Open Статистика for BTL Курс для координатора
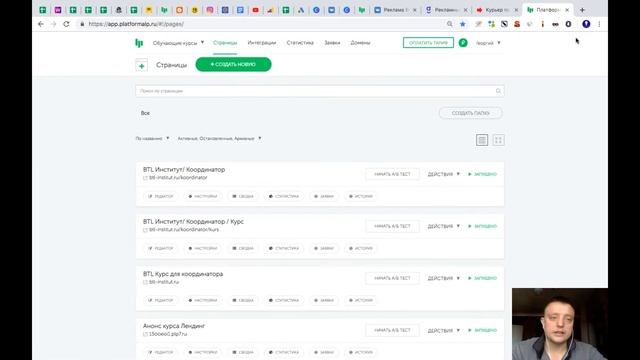Image resolution: width=640 pixels, height=360 pixels. pos(284,300)
